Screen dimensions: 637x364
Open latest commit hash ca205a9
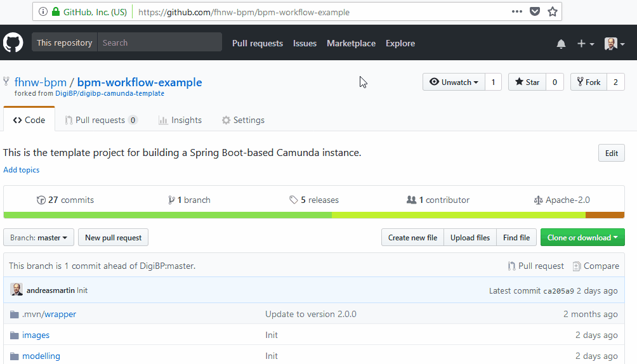coord(558,291)
